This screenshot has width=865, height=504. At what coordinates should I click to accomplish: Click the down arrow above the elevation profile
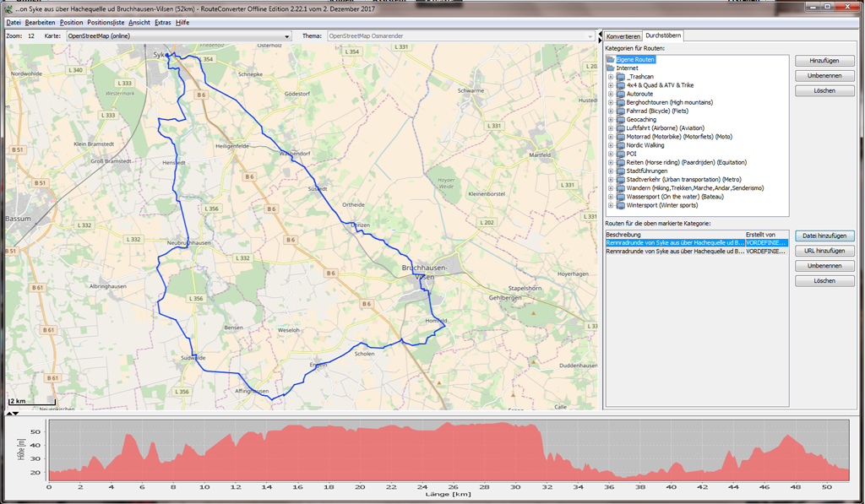pyautogui.click(x=15, y=413)
